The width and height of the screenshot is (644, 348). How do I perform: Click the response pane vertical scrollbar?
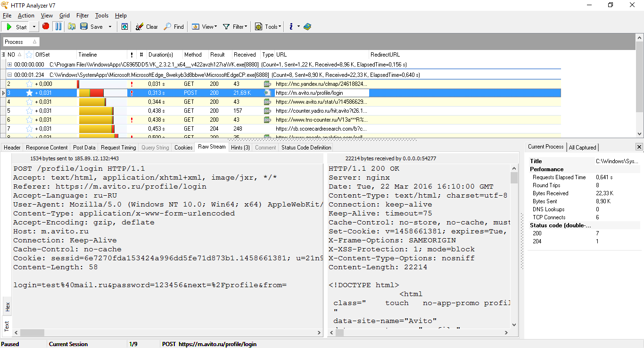click(514, 248)
